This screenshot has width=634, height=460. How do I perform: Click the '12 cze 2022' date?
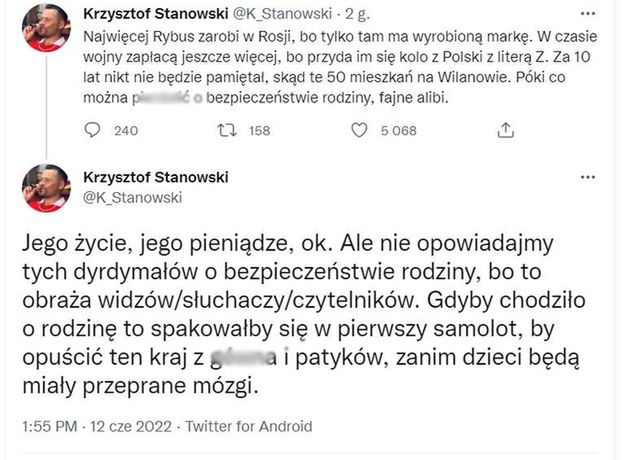pyautogui.click(x=126, y=426)
